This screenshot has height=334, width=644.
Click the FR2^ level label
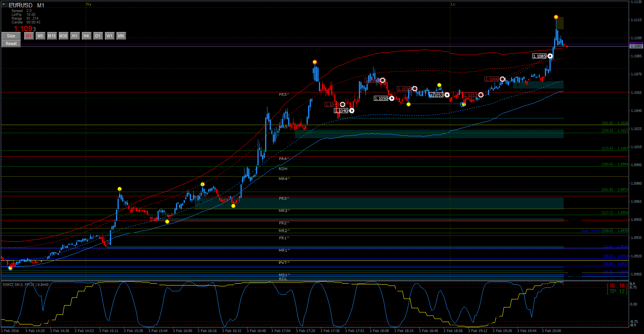[284, 223]
